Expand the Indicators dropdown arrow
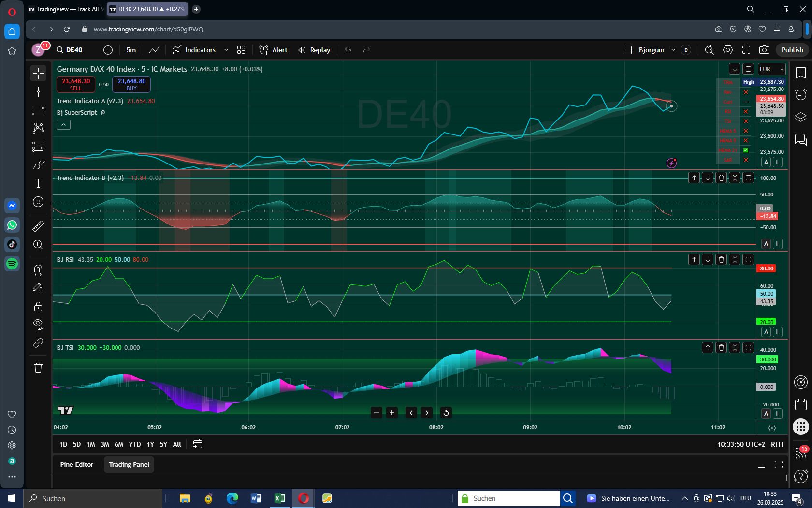 click(x=226, y=50)
